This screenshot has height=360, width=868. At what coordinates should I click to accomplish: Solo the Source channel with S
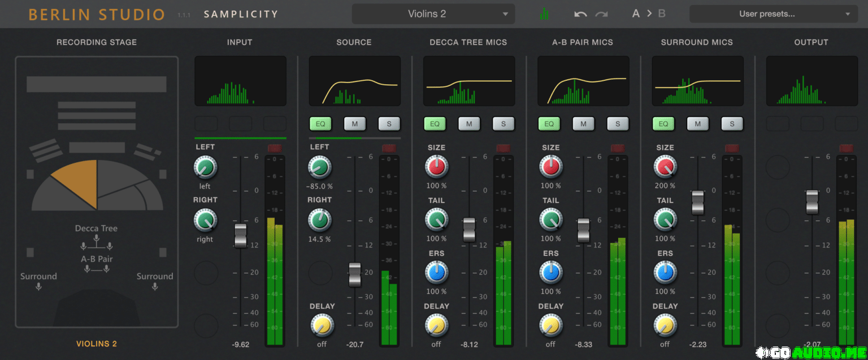(389, 124)
